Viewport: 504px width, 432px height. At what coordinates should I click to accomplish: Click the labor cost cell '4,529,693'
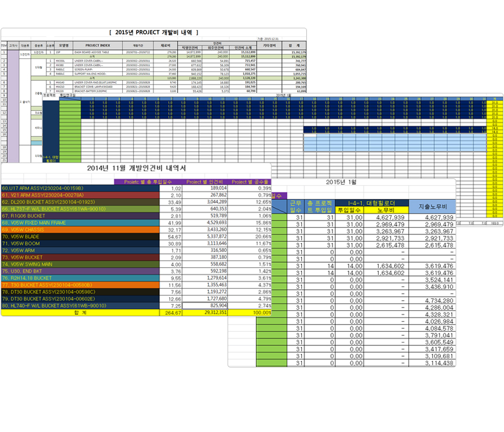coord(205,223)
